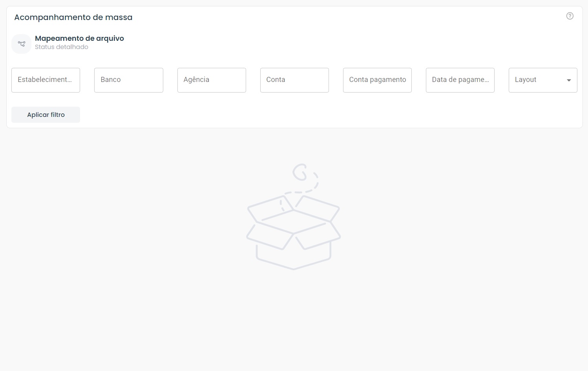Open the Layout dropdown arrow

(x=568, y=80)
